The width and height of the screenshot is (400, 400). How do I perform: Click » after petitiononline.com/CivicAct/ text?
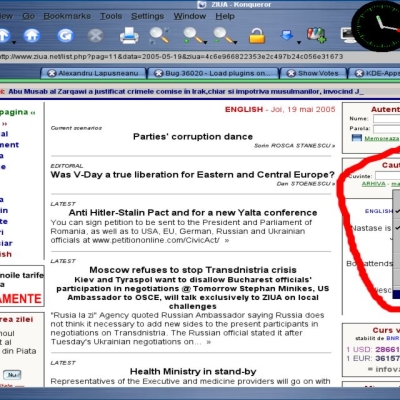(x=227, y=240)
